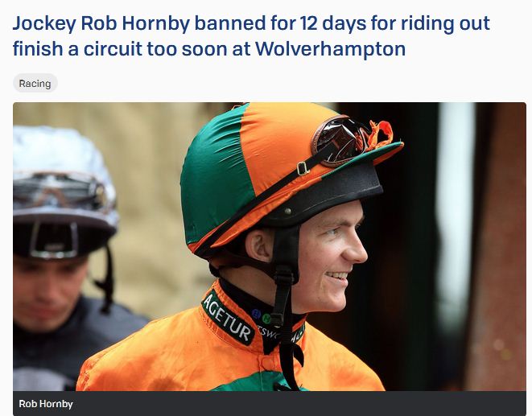Click the dark caption bar below photo
This screenshot has width=532, height=416.
[x=270, y=403]
